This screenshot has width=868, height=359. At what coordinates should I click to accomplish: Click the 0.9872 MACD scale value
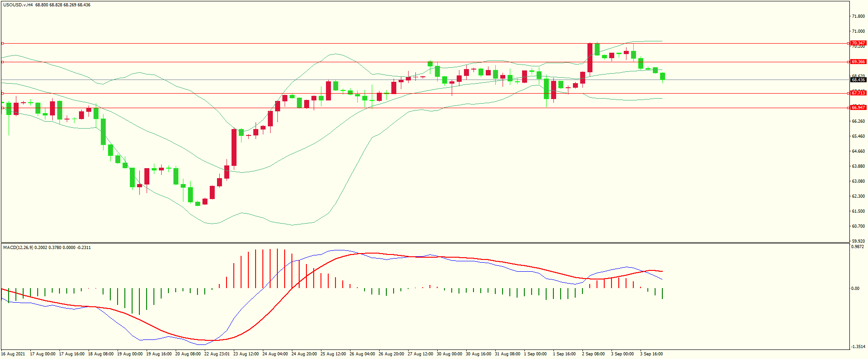click(858, 247)
